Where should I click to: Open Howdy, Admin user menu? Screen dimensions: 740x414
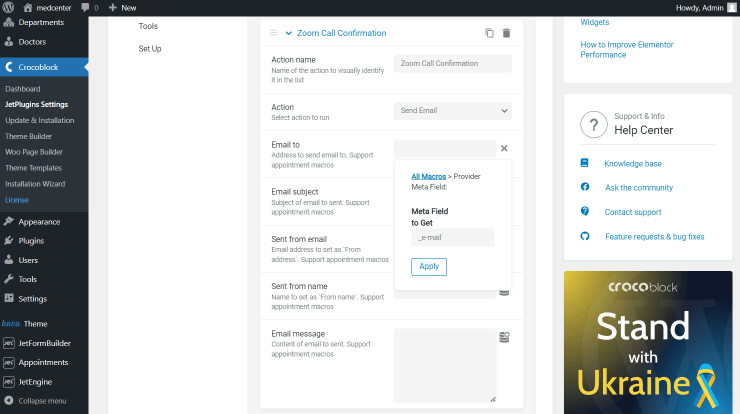[705, 8]
